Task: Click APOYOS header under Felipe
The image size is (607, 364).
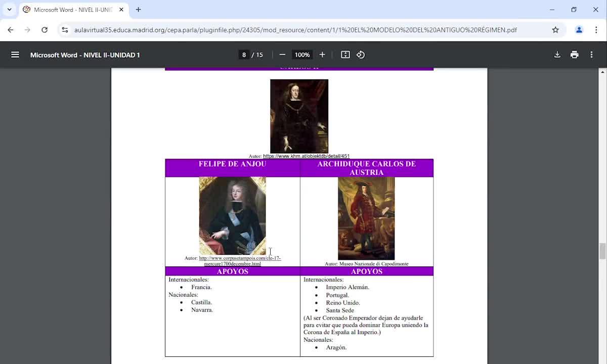Action: click(x=232, y=271)
